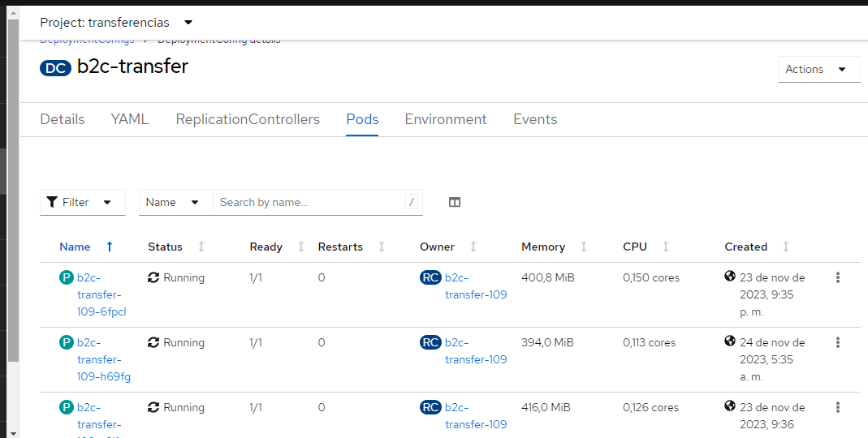
Task: Switch to the Events tab
Action: [x=535, y=119]
